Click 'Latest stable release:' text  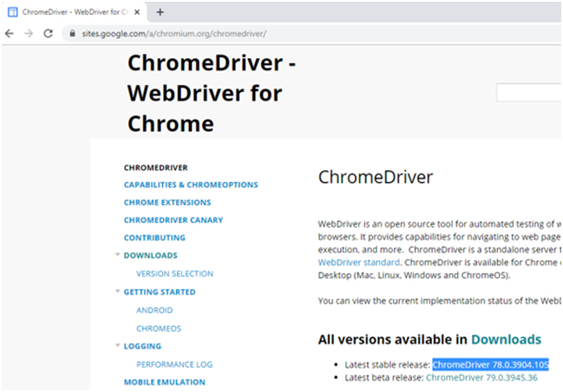[387, 365]
